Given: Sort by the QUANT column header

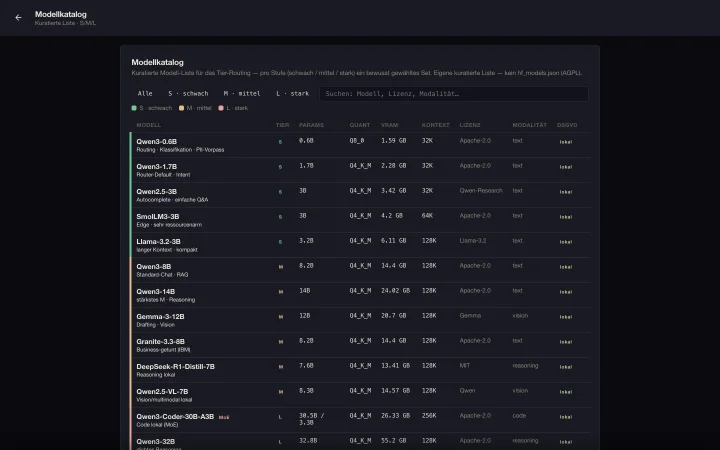Looking at the screenshot, I should [x=360, y=125].
